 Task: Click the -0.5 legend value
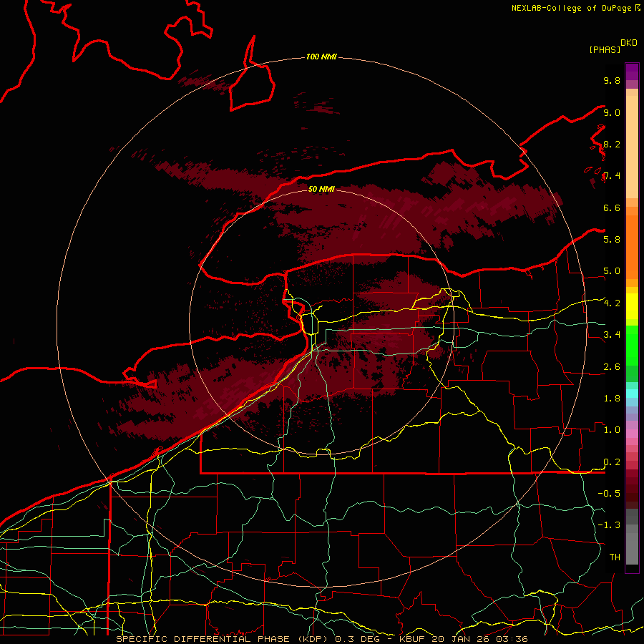tap(609, 494)
